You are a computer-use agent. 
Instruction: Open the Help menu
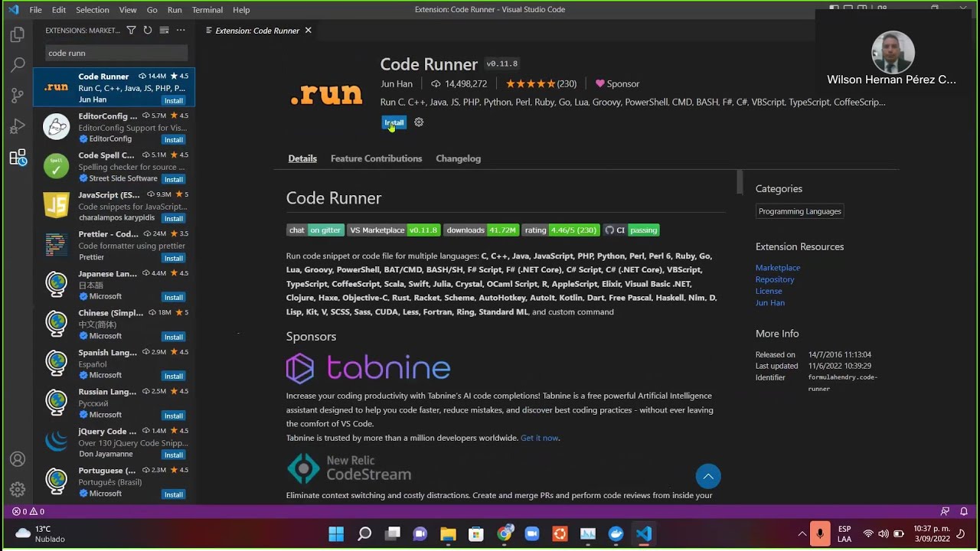[x=241, y=10]
